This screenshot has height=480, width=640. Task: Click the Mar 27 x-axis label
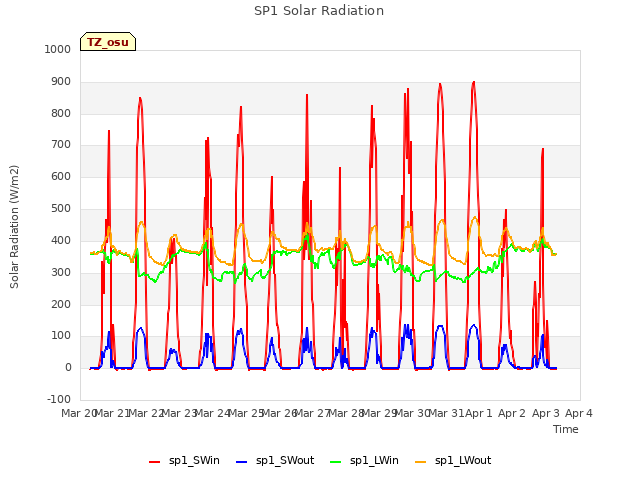coord(313,413)
